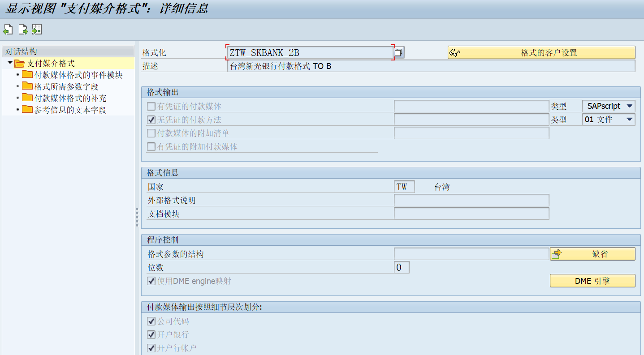Click the other entry icon in the toolbar

point(37,29)
